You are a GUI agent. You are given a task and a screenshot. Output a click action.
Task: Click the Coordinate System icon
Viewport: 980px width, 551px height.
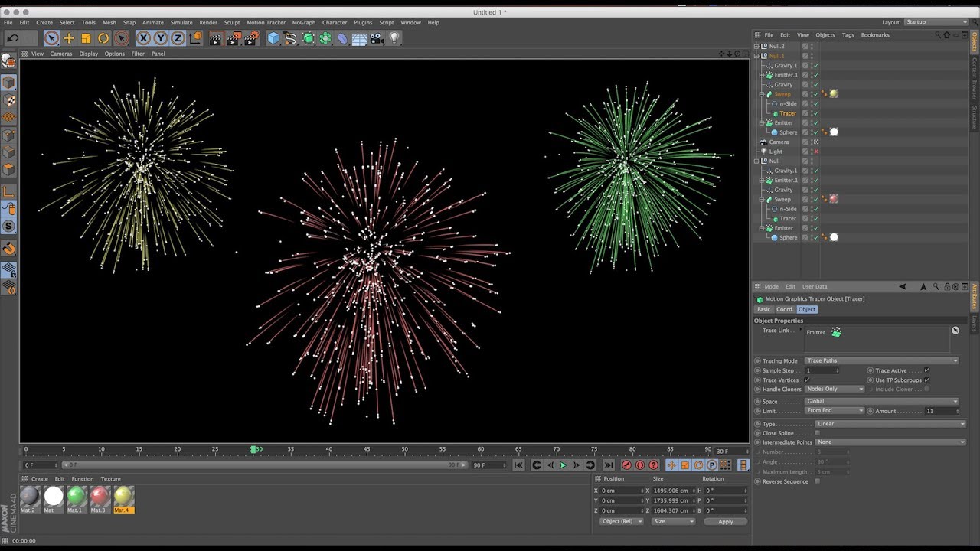pos(195,38)
